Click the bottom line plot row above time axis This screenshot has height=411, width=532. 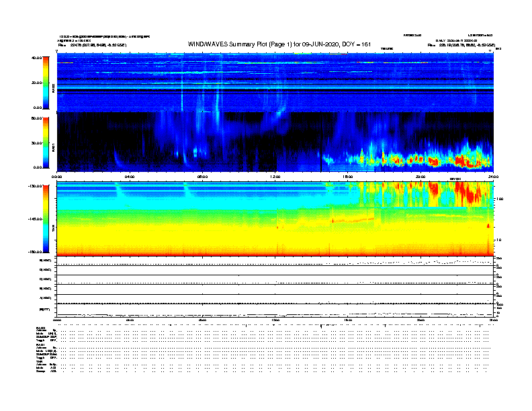(275, 310)
